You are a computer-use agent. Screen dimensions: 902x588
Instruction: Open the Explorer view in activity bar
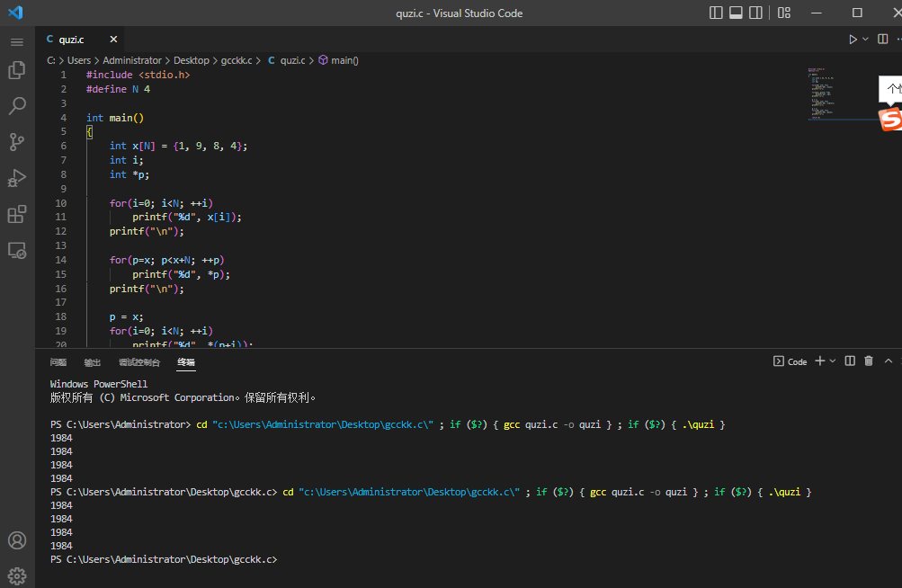17,70
